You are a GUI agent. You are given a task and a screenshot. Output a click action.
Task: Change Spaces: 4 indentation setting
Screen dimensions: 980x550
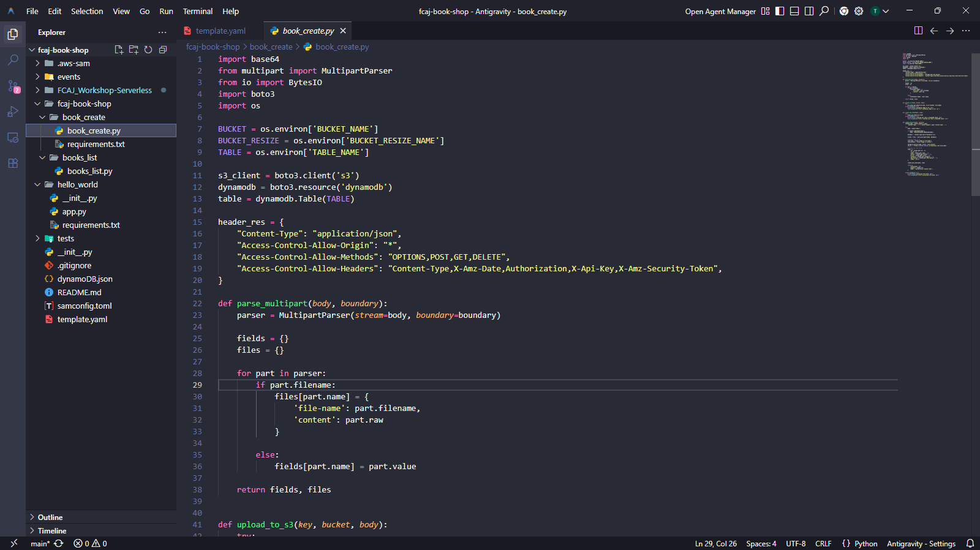761,543
